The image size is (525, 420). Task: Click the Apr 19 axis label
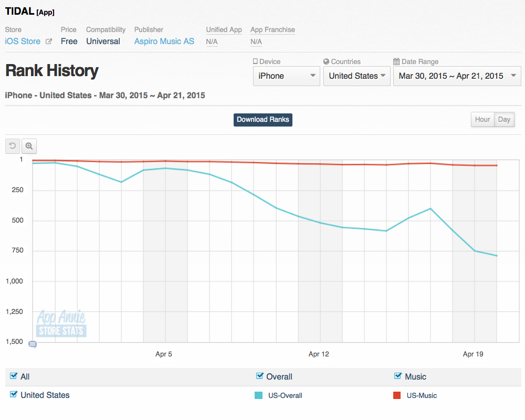473,354
